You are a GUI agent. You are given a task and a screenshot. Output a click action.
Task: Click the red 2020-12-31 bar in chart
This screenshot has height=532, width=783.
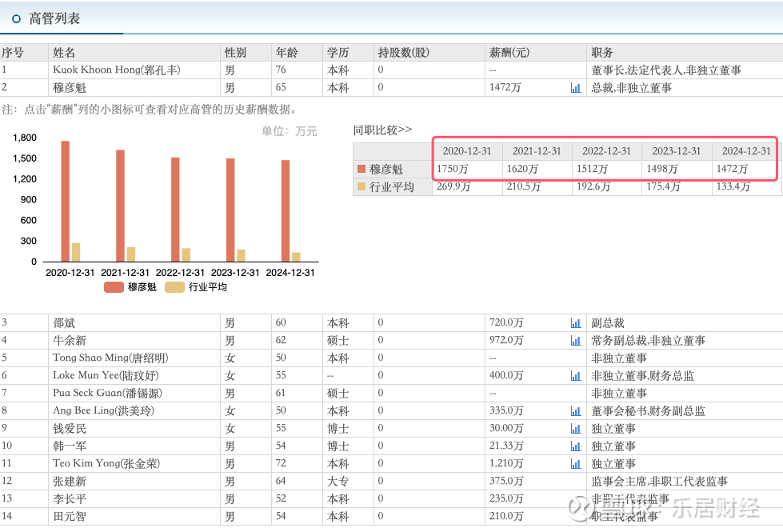point(66,202)
